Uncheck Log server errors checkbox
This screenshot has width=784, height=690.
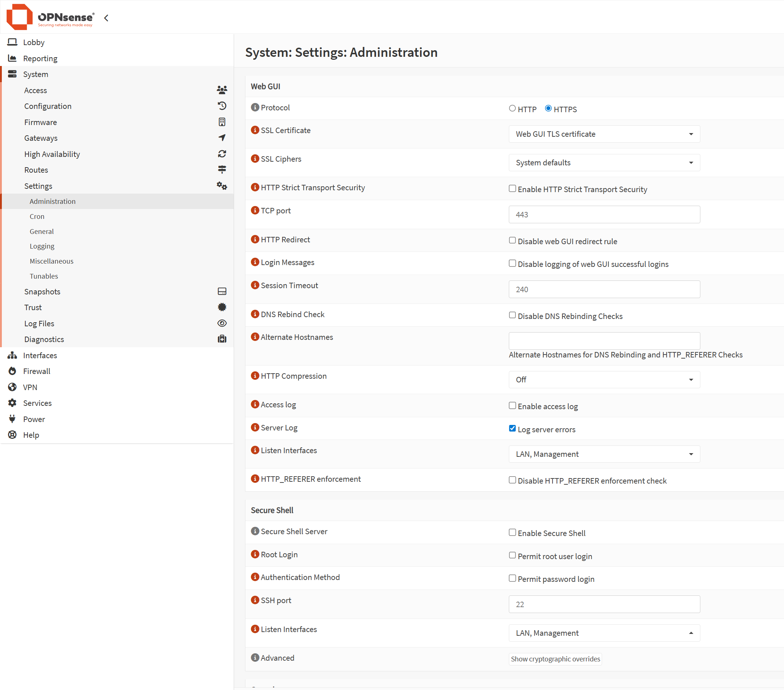tap(512, 429)
